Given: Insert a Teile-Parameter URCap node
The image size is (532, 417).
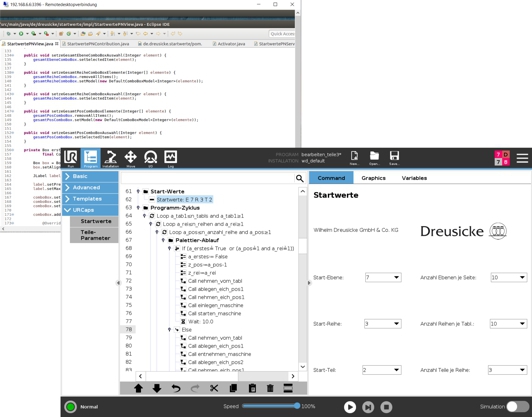Looking at the screenshot, I should point(94,235).
